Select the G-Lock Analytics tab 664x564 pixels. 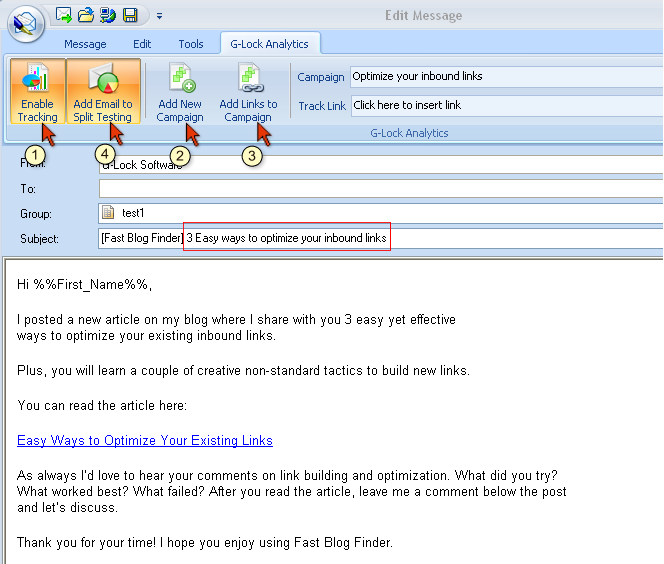(x=269, y=44)
